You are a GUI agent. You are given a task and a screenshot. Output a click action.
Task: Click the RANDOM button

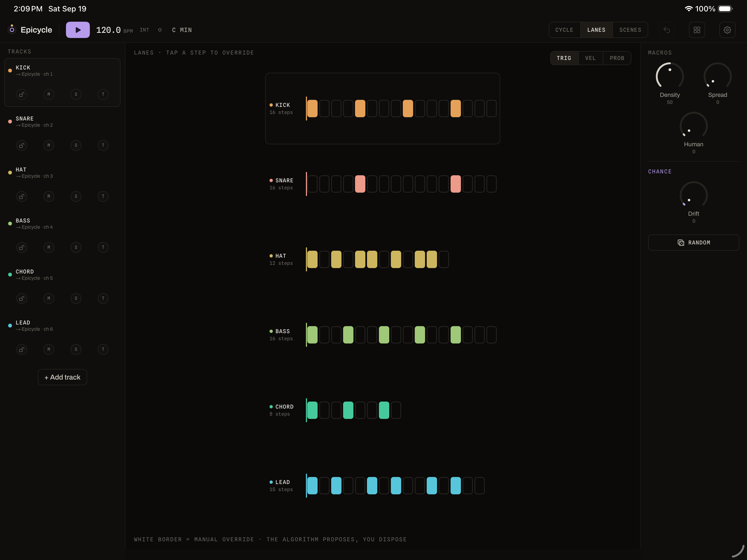coord(694,243)
